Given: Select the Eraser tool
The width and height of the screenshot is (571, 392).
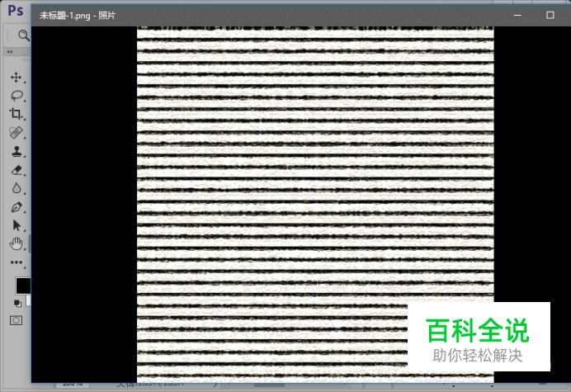Looking at the screenshot, I should click(17, 170).
